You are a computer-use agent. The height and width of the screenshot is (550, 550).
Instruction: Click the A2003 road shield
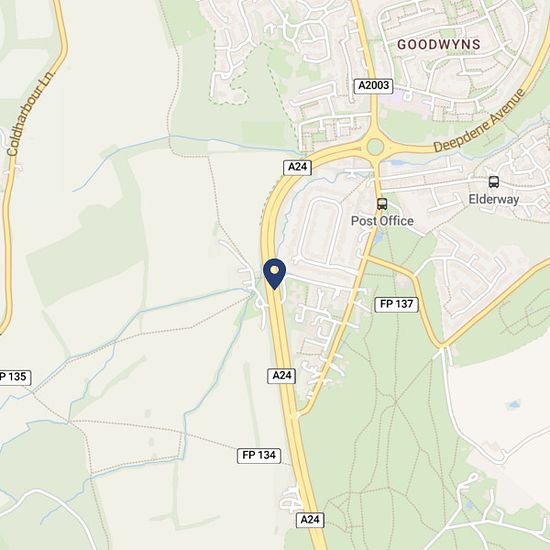[x=373, y=86]
